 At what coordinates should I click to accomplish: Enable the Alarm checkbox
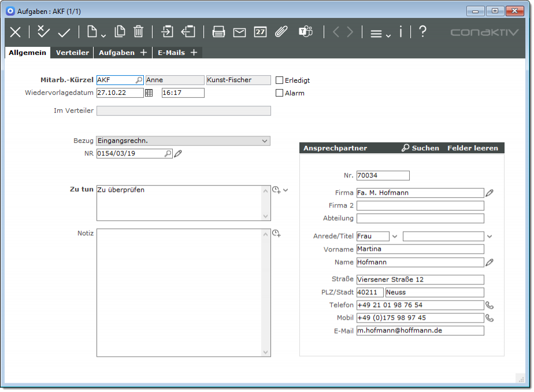pyautogui.click(x=280, y=93)
